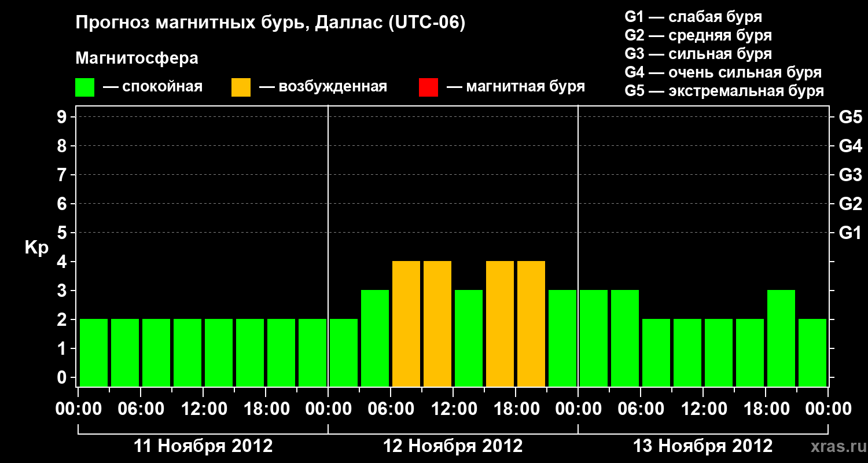Screen dimensions: 868x463
Task: Click the 'G4 — очень сильная буря' legend line
Action: [723, 72]
